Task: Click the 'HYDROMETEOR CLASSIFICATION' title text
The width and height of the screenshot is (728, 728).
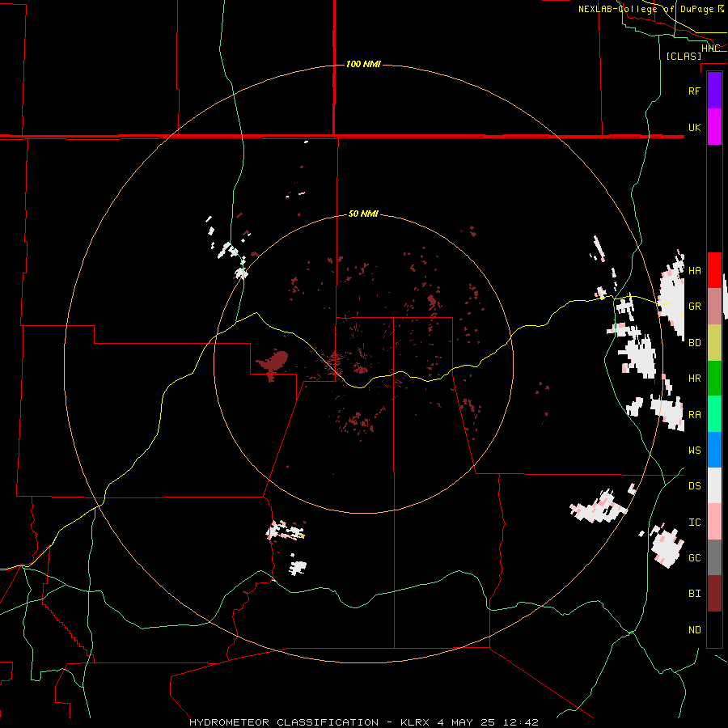Action: coord(284,722)
